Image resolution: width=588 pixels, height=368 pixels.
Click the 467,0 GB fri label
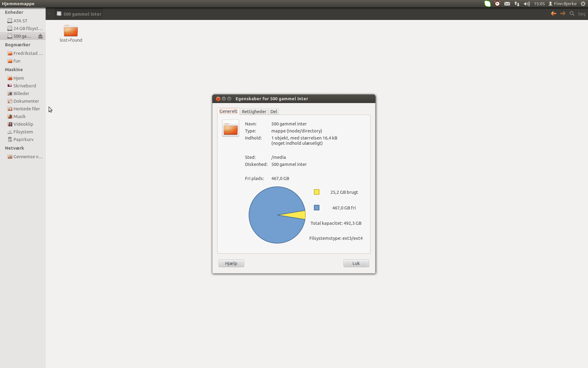(x=344, y=208)
